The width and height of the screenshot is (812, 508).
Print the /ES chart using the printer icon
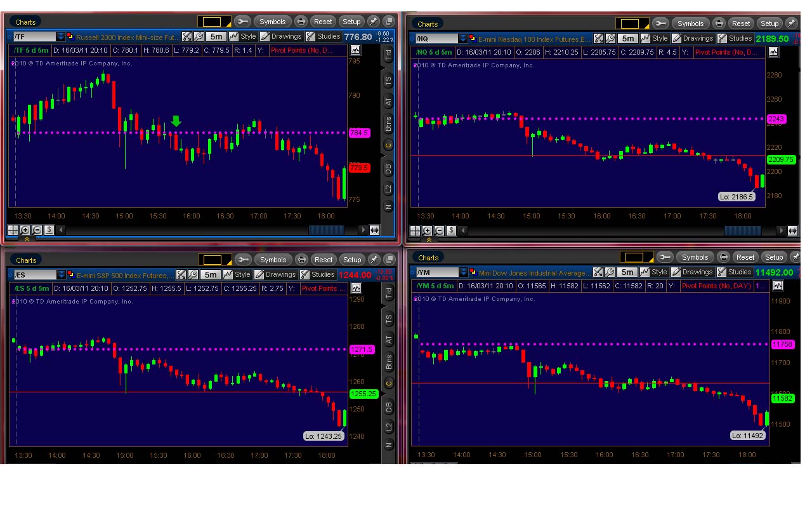tap(301, 260)
